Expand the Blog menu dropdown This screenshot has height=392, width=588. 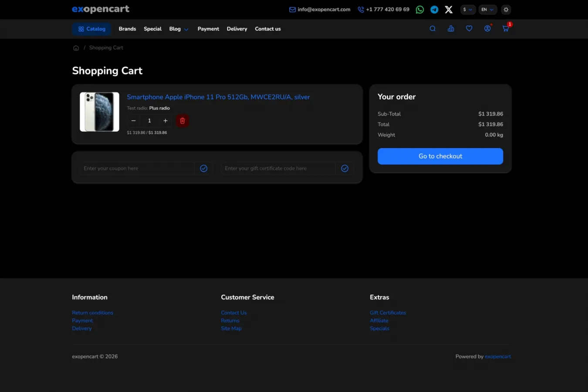pyautogui.click(x=179, y=29)
